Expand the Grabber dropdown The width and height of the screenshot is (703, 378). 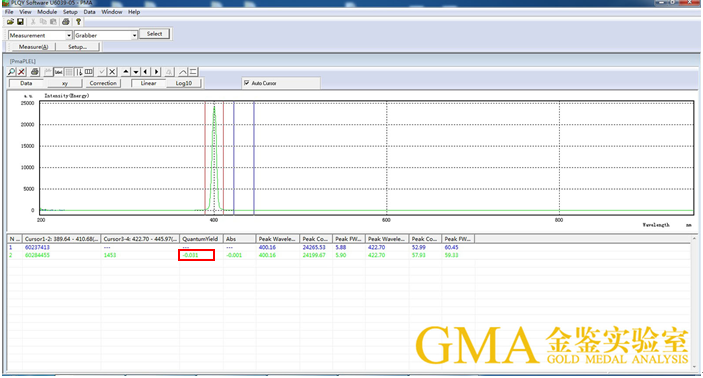pyautogui.click(x=134, y=35)
